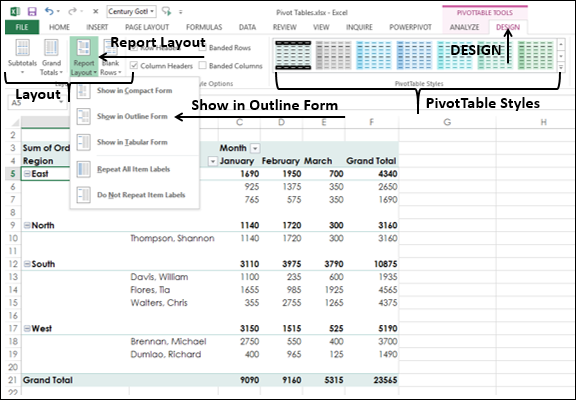This screenshot has height=400, width=576.
Task: Enable the Banded Columns checkbox
Action: (x=202, y=66)
